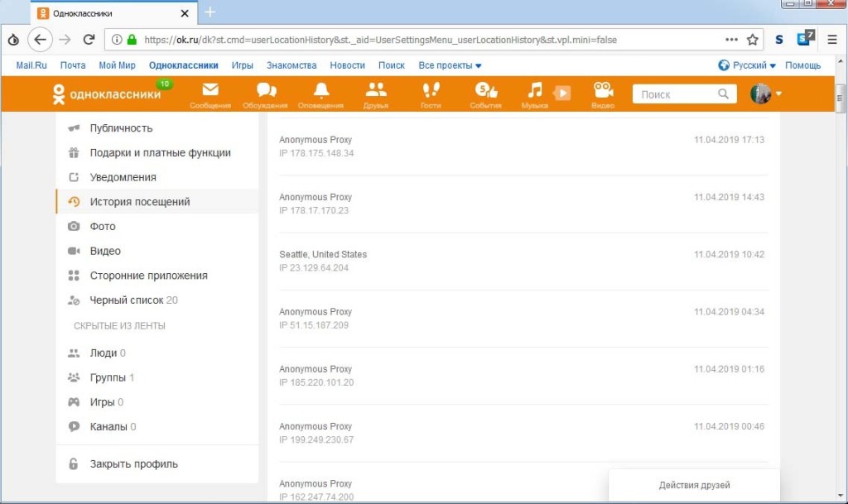Open the События events icon

click(x=485, y=91)
